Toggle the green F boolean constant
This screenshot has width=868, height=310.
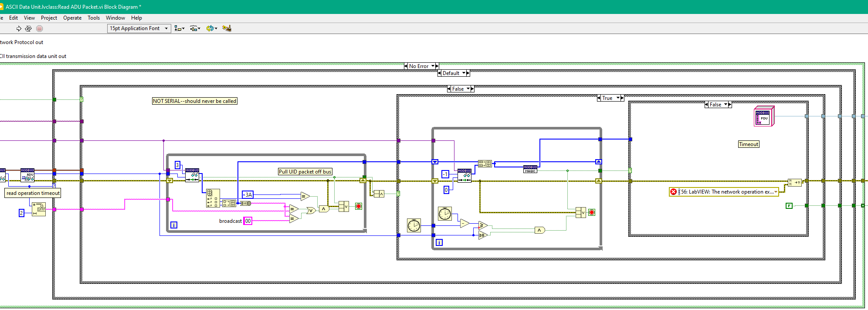[789, 206]
